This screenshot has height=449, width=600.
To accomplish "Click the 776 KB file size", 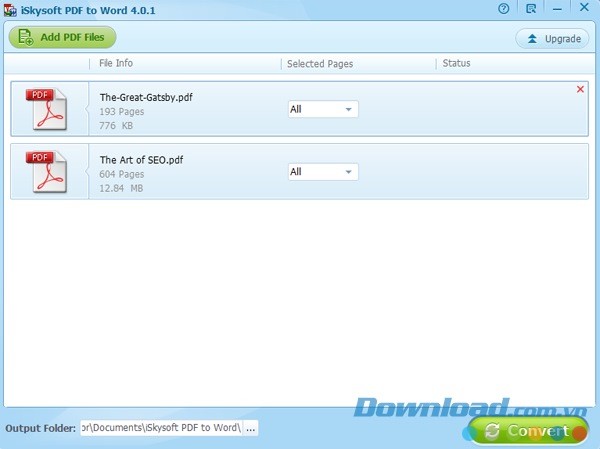I will pyautogui.click(x=116, y=126).
